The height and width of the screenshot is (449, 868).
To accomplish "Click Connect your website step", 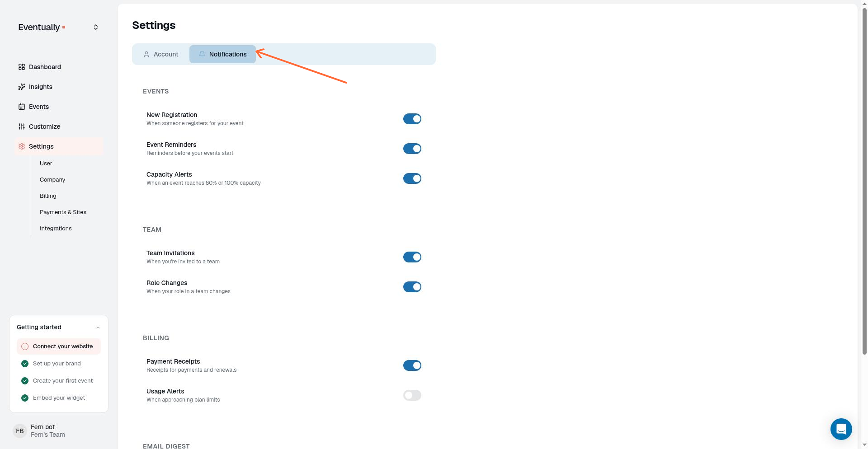I will coord(59,346).
